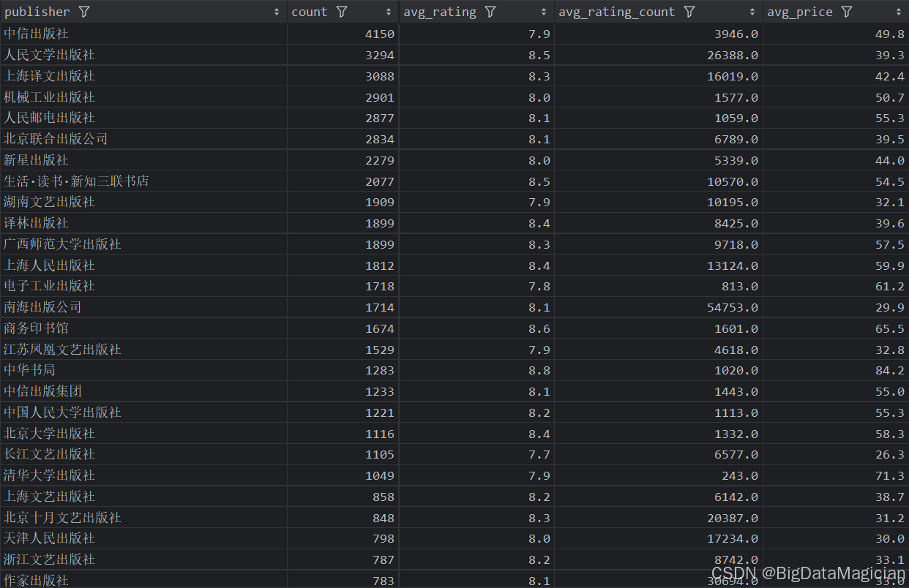Select the publisher column header label
This screenshot has width=909, height=588.
37,12
